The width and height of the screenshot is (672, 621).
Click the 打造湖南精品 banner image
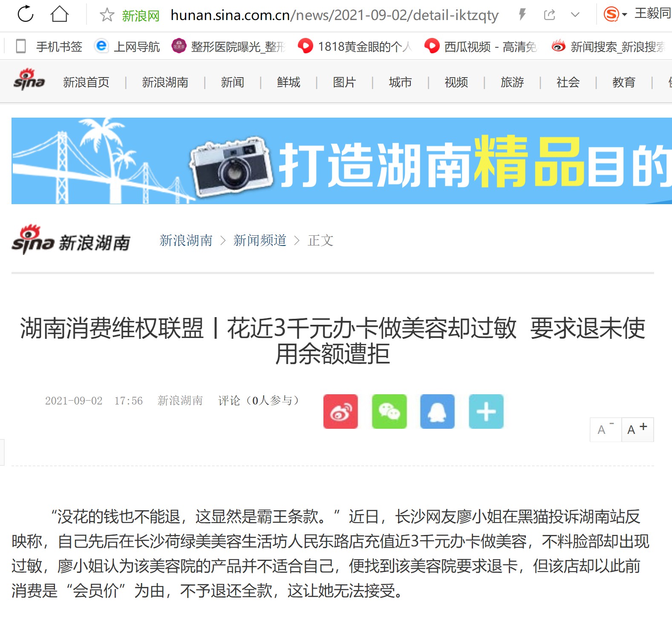pos(342,161)
